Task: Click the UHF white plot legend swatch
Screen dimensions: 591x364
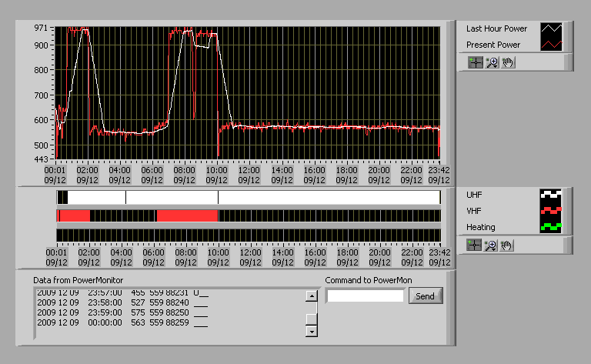Action: 552,194
